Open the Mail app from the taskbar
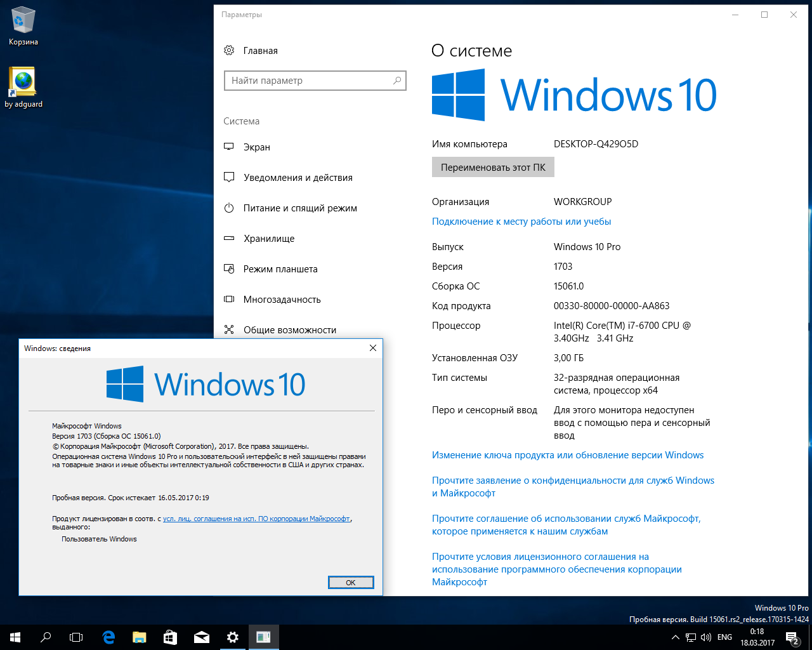812x650 pixels. pyautogui.click(x=202, y=637)
